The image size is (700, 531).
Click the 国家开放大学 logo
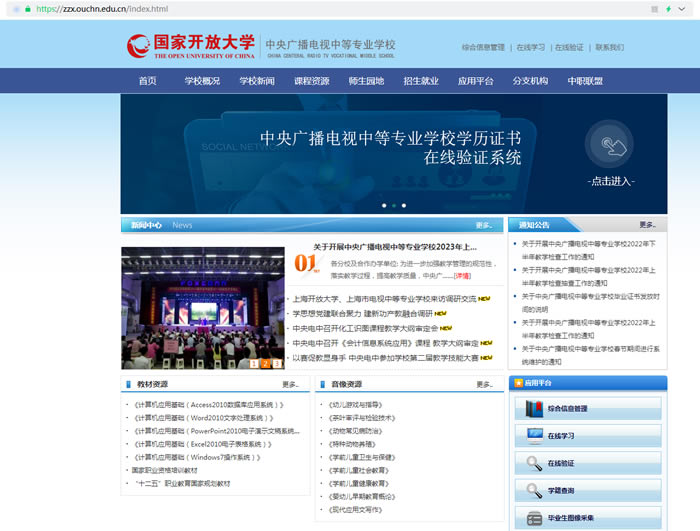[191, 46]
